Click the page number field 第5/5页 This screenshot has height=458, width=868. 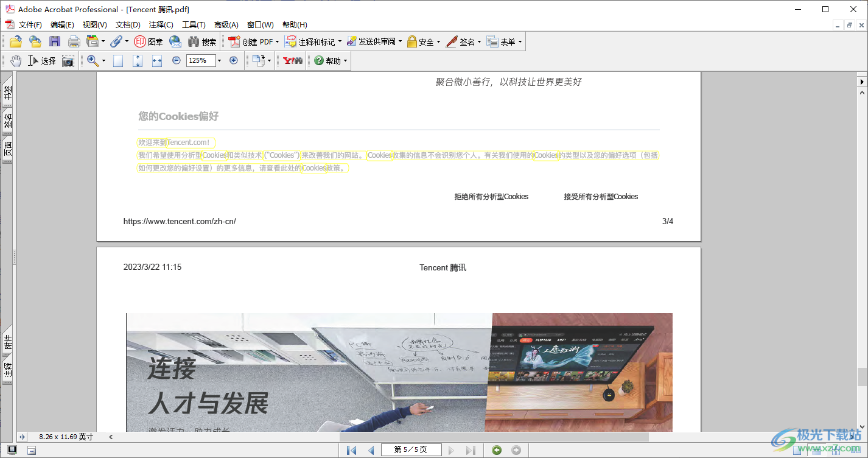point(411,450)
